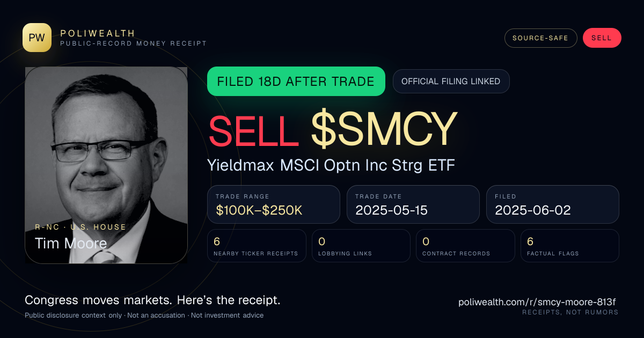Image resolution: width=644 pixels, height=338 pixels.
Task: Click the Tim Moore name label
Action: click(71, 244)
